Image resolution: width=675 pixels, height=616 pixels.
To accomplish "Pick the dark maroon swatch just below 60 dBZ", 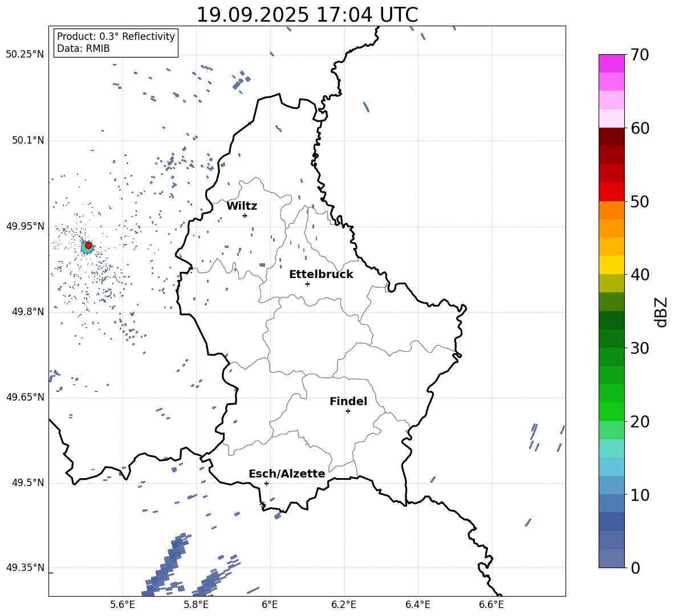I will [612, 137].
